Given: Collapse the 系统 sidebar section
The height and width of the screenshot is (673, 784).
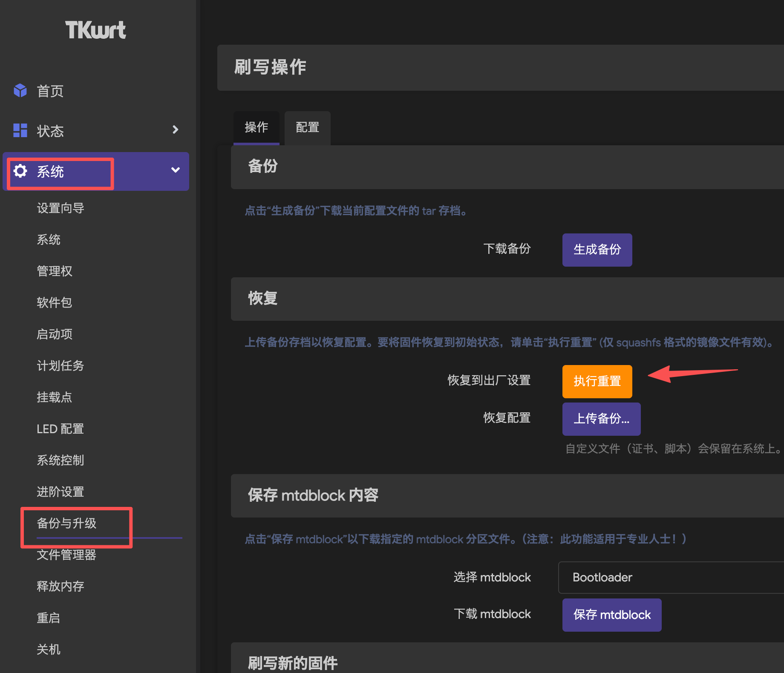Looking at the screenshot, I should 175,170.
